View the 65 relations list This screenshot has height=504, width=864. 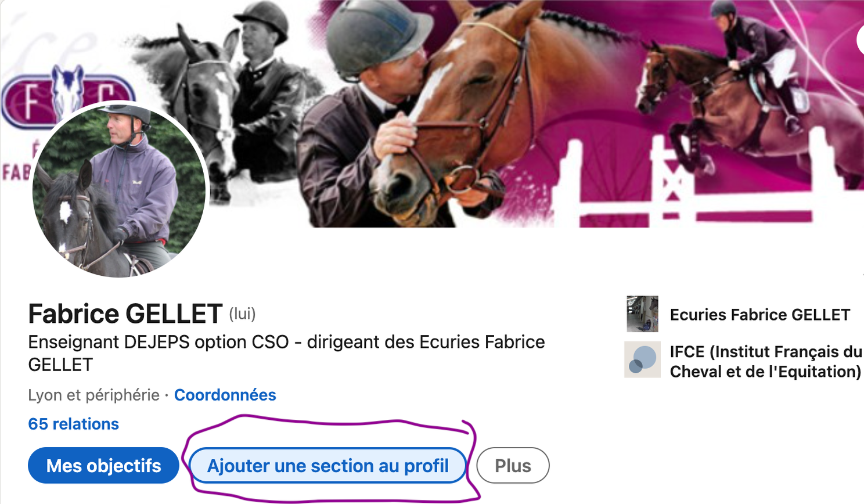[74, 424]
